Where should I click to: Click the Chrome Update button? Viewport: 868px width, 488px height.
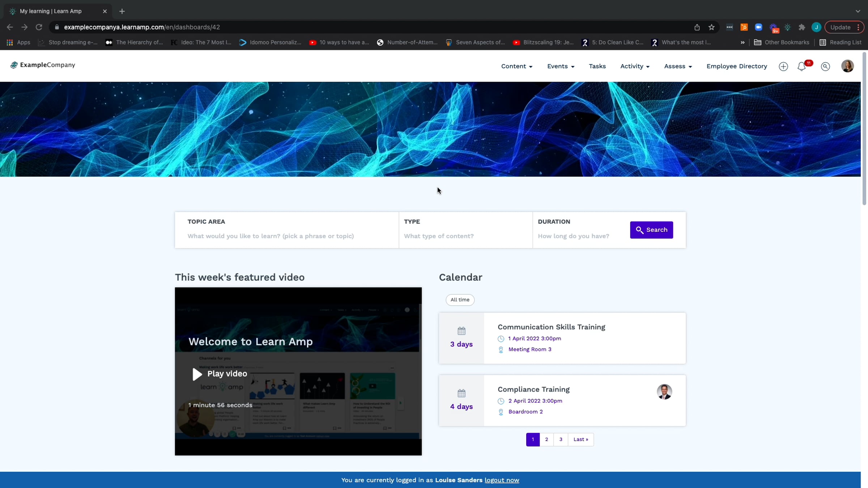click(x=844, y=27)
